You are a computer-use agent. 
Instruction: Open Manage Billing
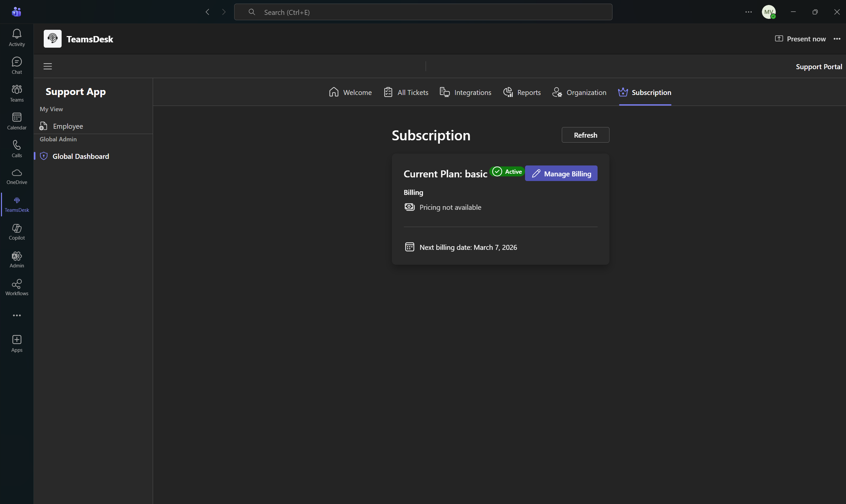561,173
